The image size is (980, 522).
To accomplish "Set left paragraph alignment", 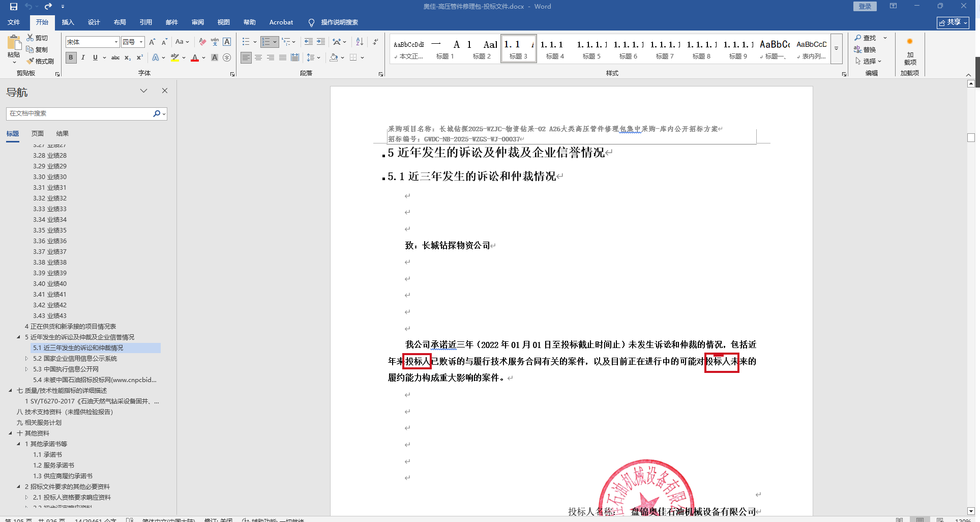I will click(246, 57).
